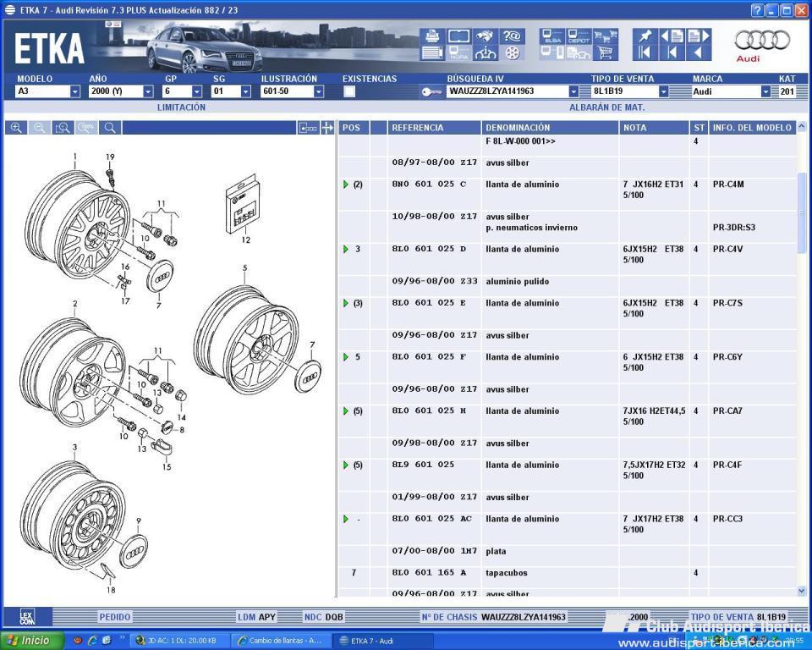Click the LexCom logo in the status bar

(x=27, y=617)
